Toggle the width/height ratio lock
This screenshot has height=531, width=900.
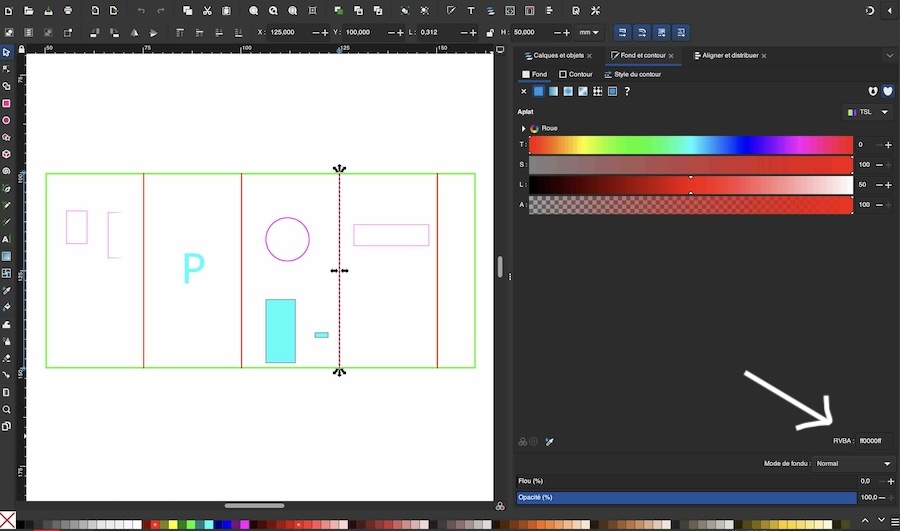[490, 33]
